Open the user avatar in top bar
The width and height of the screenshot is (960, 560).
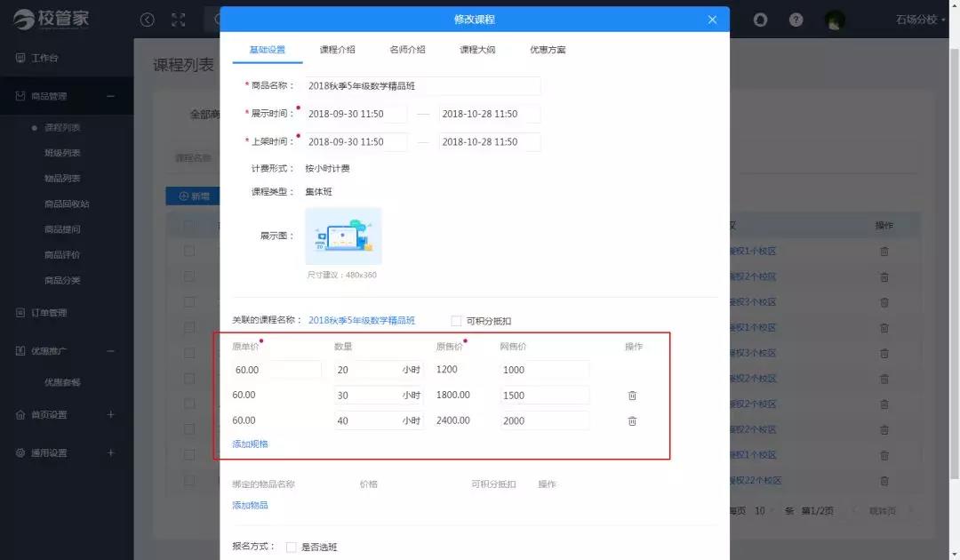(x=835, y=20)
